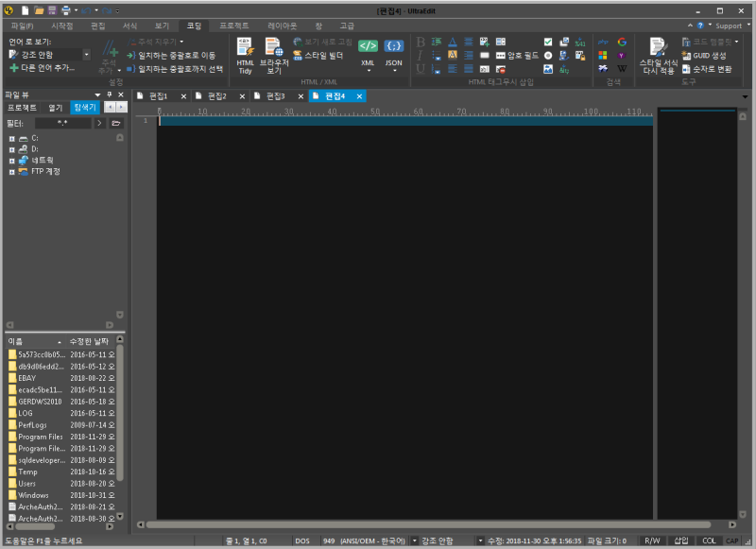Click 일치하는 중괄호로 이동

pos(171,56)
